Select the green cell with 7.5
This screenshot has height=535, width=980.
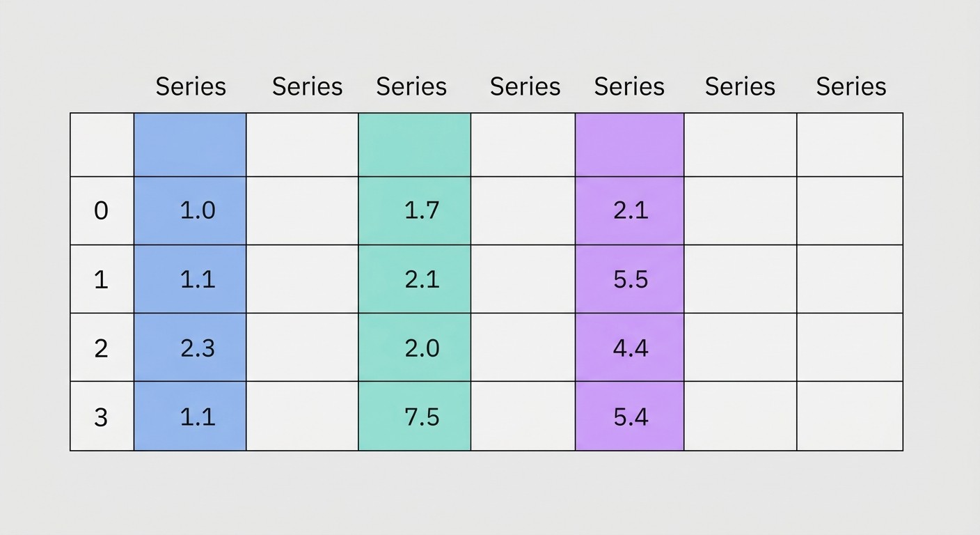[415, 416]
